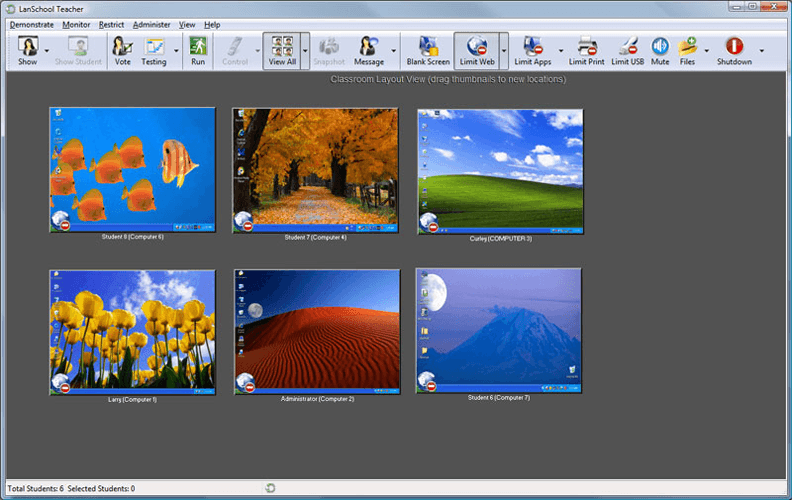The height and width of the screenshot is (500, 792).
Task: Click the Shutdown power icon
Action: pos(734,48)
